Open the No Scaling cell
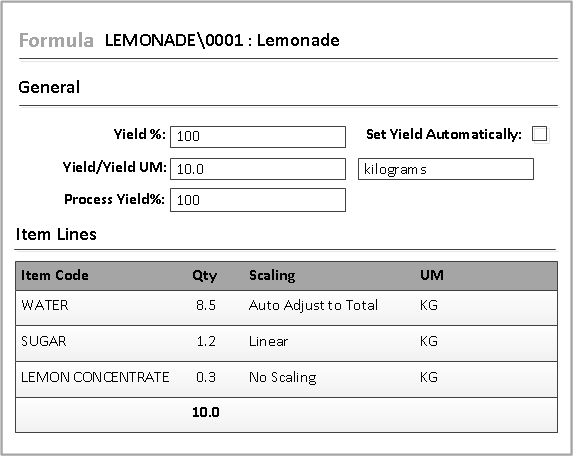Viewport: 573px width, 456px height. [x=282, y=377]
